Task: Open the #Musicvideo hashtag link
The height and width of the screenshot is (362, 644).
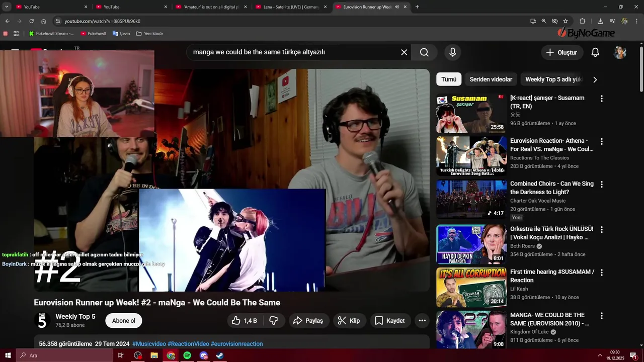Action: click(149, 344)
